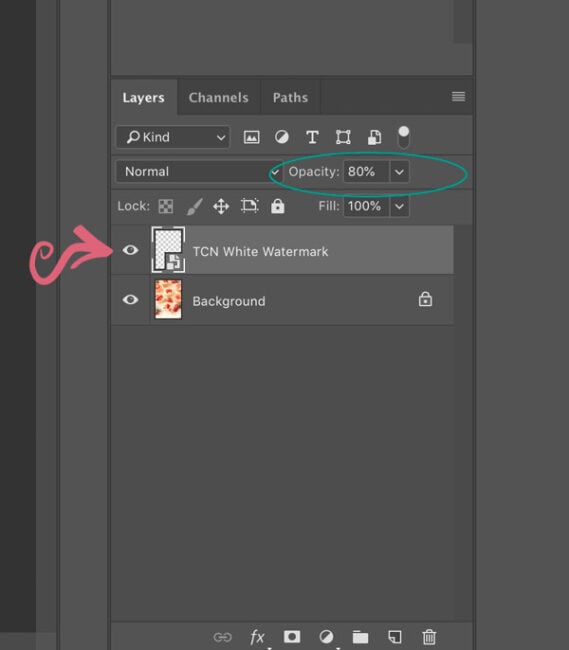Filter for smart objects icon
This screenshot has width=569, height=650.
click(374, 137)
